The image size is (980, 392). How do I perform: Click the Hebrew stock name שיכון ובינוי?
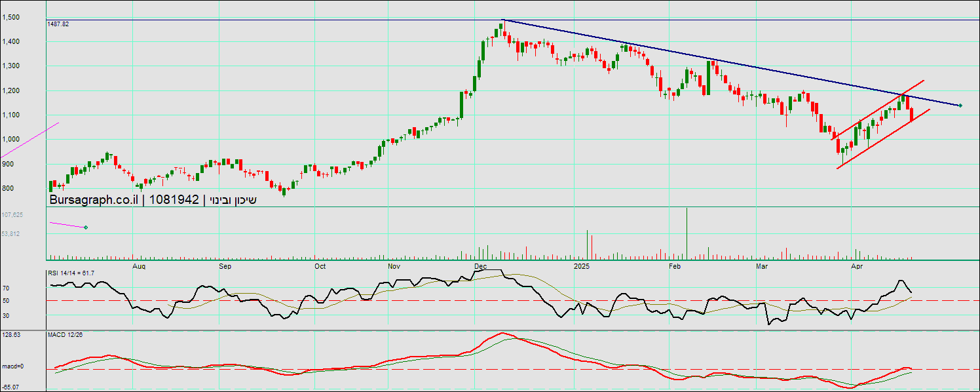[x=233, y=200]
